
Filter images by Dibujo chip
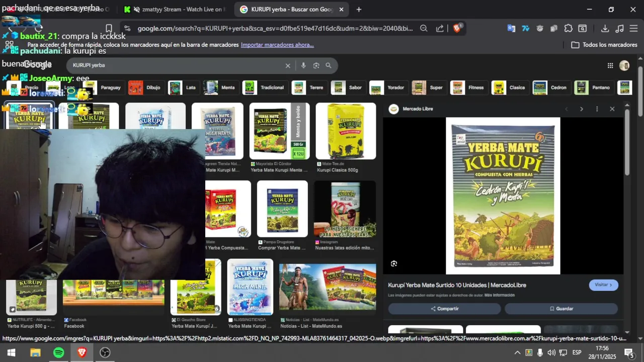(x=145, y=87)
